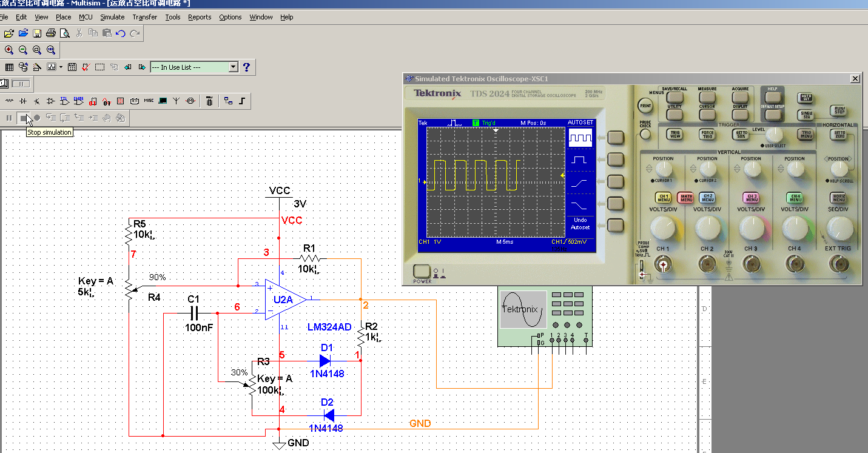868x453 pixels.
Task: Toggle the CH2 MENU blue button
Action: pos(707,198)
